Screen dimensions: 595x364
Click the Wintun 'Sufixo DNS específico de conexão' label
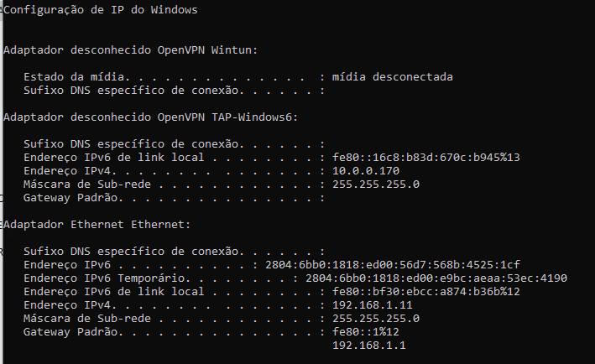click(x=131, y=91)
